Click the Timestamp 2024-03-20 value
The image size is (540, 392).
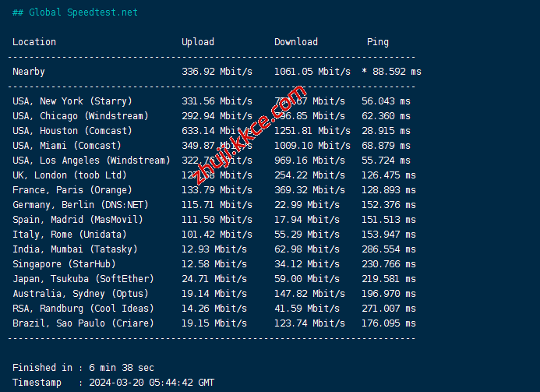tap(150, 383)
